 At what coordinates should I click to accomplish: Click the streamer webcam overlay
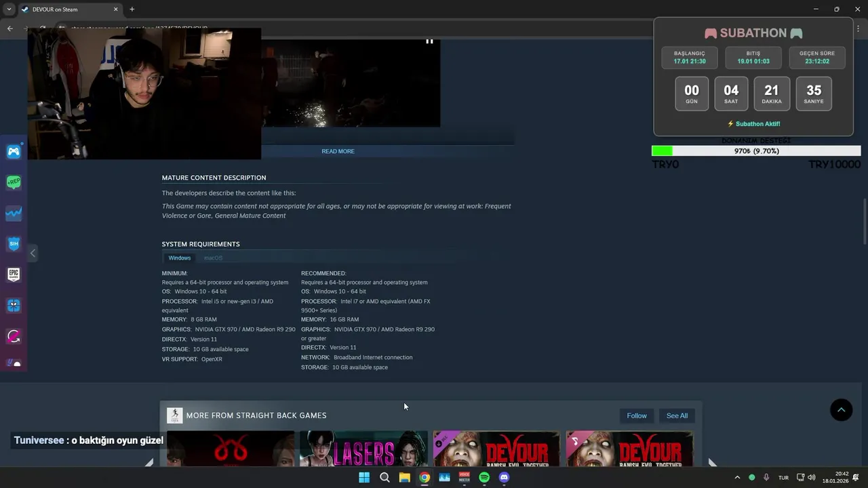tap(144, 94)
